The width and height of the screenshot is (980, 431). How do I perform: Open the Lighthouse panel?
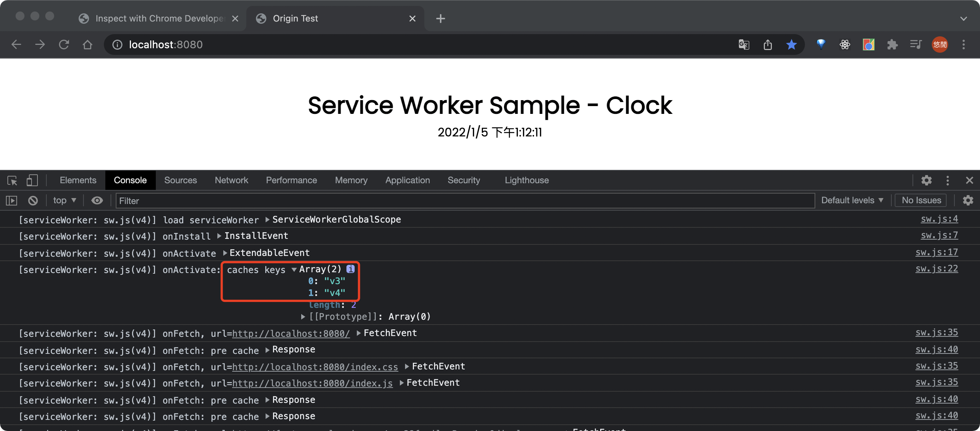coord(527,180)
